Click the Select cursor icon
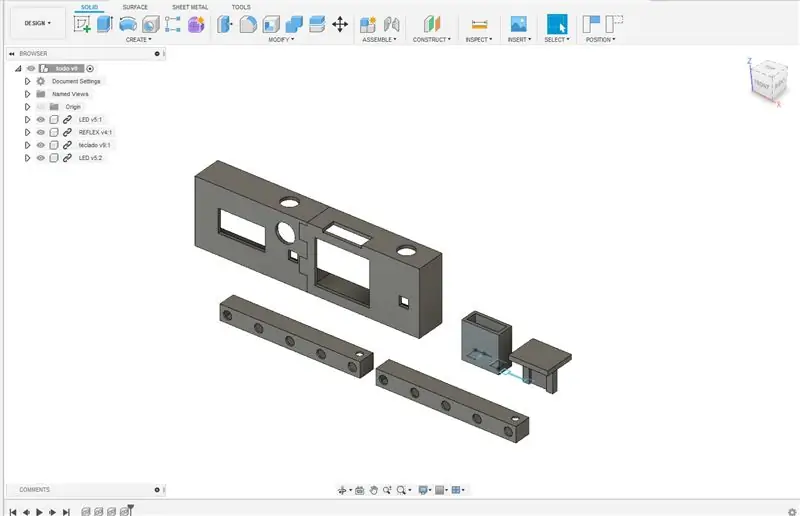The width and height of the screenshot is (800, 516). [557, 24]
